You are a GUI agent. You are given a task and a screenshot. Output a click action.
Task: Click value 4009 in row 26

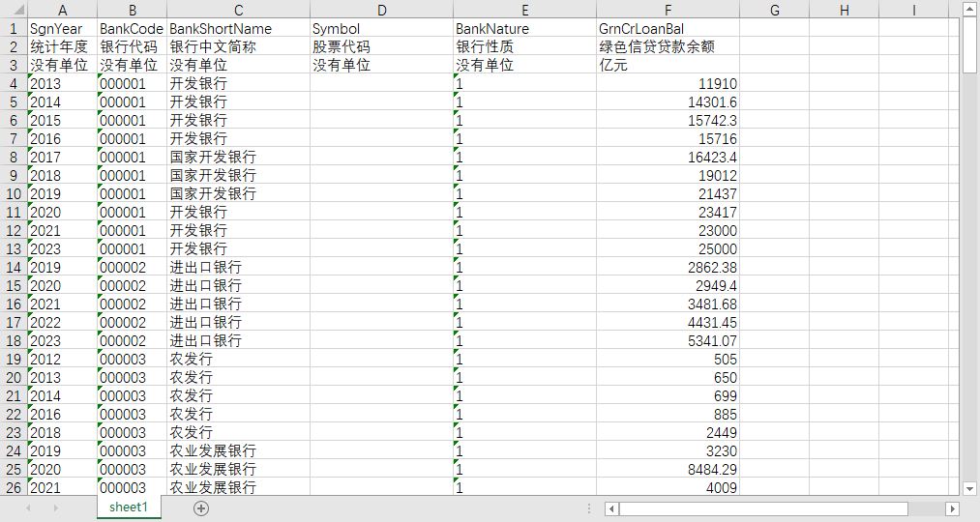tap(668, 487)
